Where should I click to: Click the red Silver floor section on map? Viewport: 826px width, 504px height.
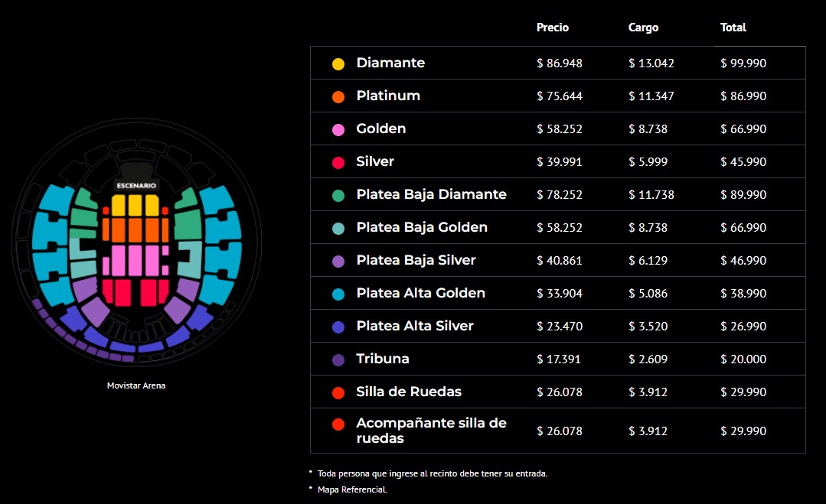(x=135, y=292)
